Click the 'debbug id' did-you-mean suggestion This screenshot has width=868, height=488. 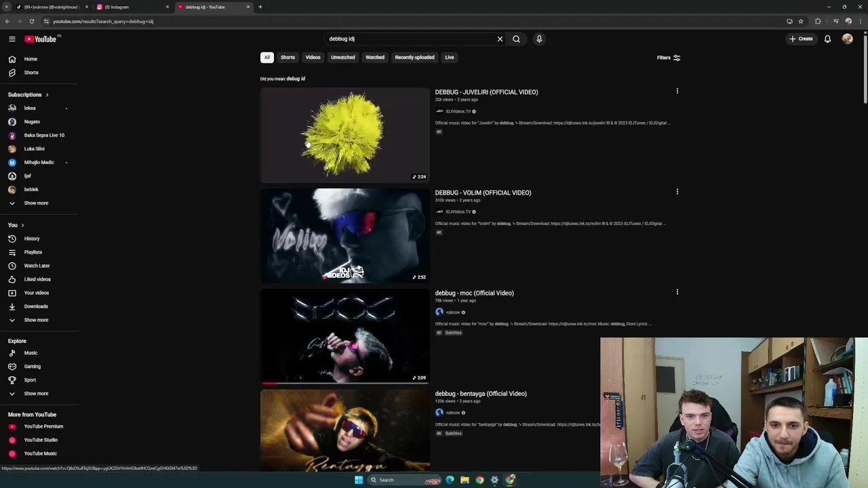click(296, 79)
